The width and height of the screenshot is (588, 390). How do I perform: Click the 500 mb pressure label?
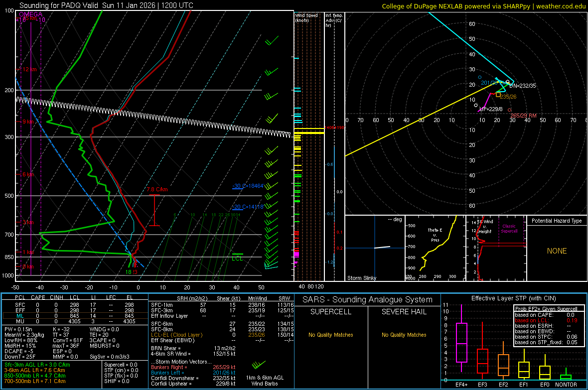click(9, 196)
